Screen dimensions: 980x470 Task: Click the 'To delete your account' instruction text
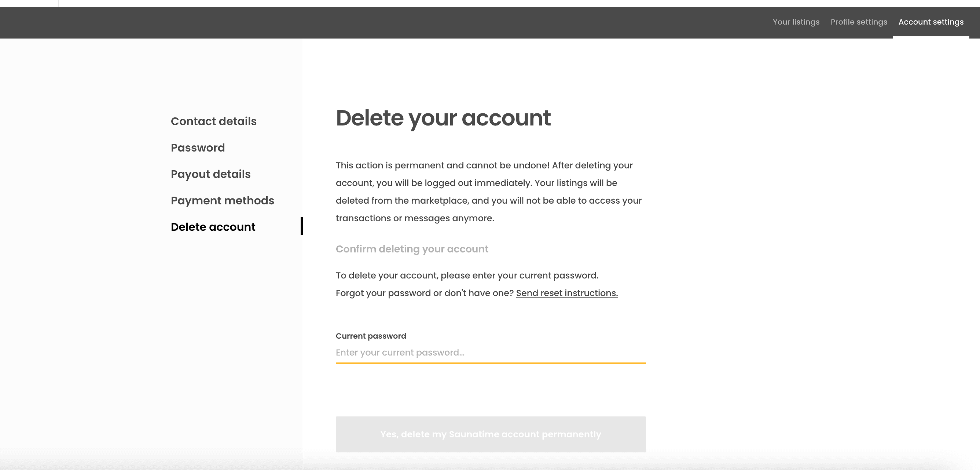click(467, 276)
